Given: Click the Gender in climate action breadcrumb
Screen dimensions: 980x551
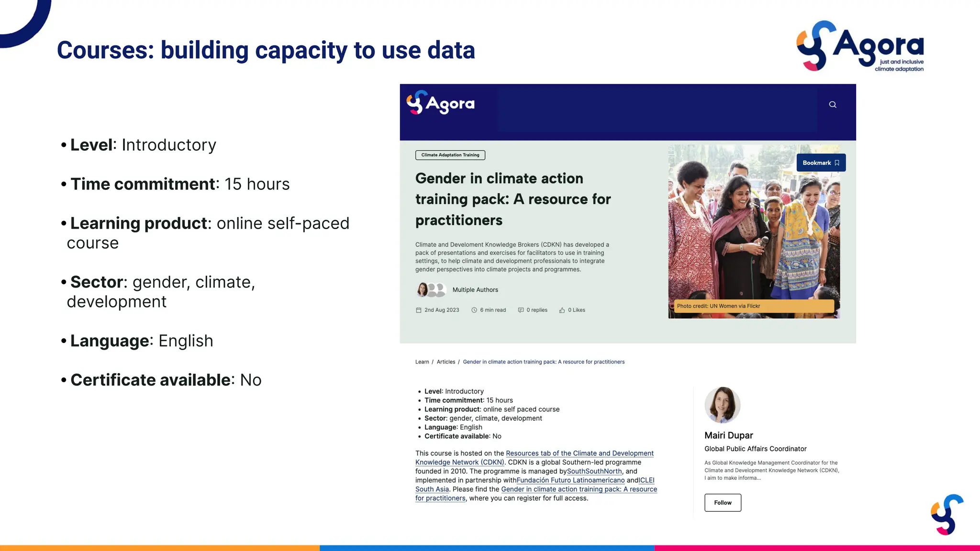Looking at the screenshot, I should click(544, 362).
